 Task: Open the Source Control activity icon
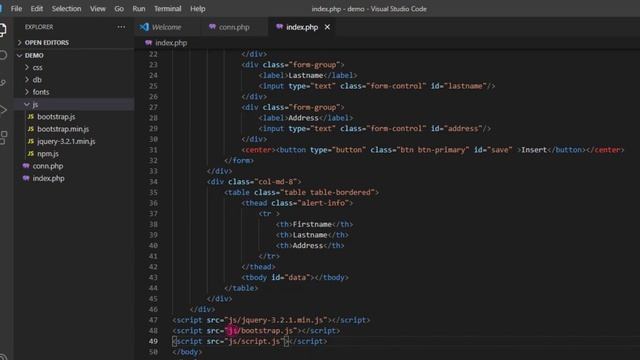(3, 82)
